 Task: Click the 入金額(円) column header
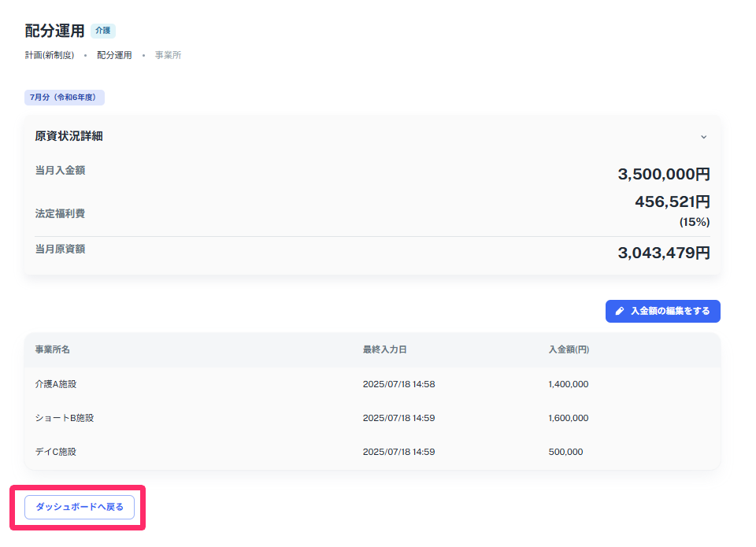(x=569, y=349)
